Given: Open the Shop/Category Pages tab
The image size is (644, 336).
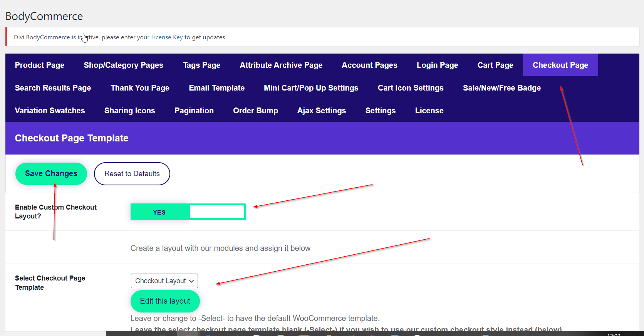Looking at the screenshot, I should point(123,65).
